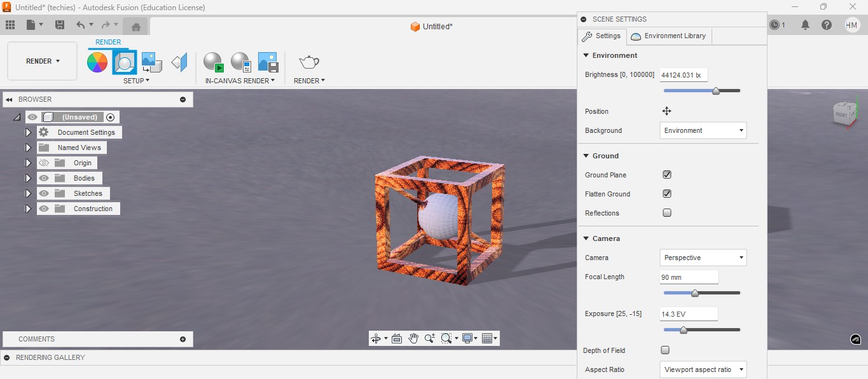Expand the Document Settings node

tap(28, 132)
